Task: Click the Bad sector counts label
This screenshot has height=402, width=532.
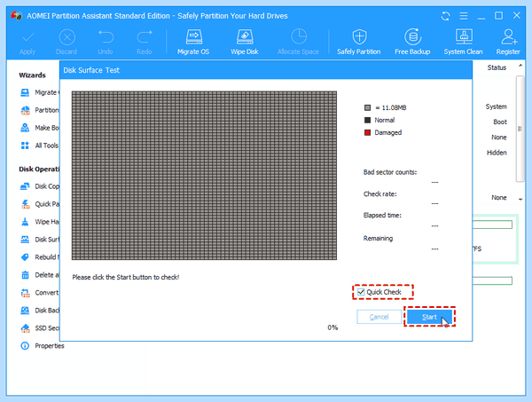Action: coord(390,172)
